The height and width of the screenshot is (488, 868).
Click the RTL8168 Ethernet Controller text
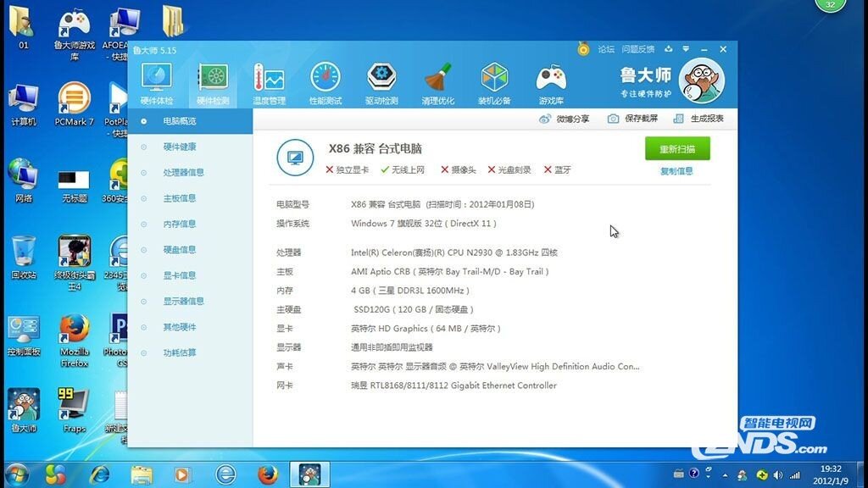(453, 385)
